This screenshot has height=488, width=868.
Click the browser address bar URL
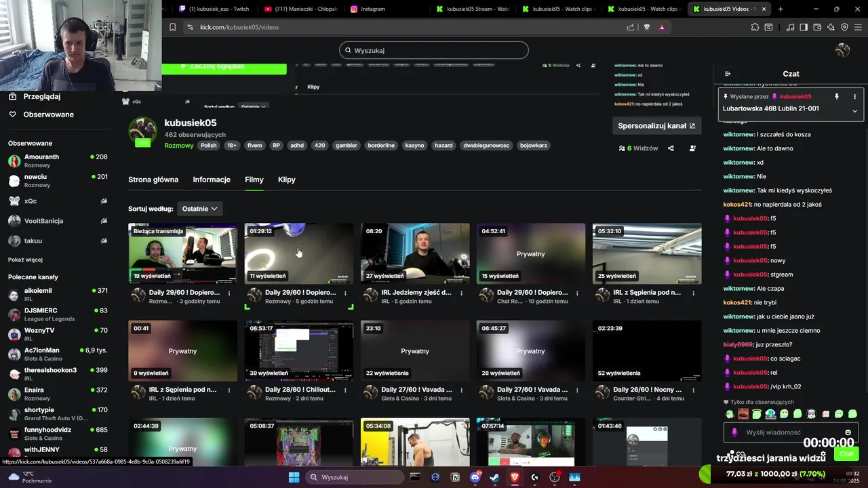click(x=239, y=27)
